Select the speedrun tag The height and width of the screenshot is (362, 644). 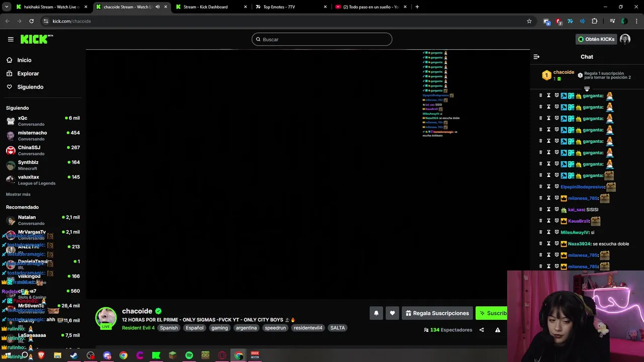[x=275, y=328]
